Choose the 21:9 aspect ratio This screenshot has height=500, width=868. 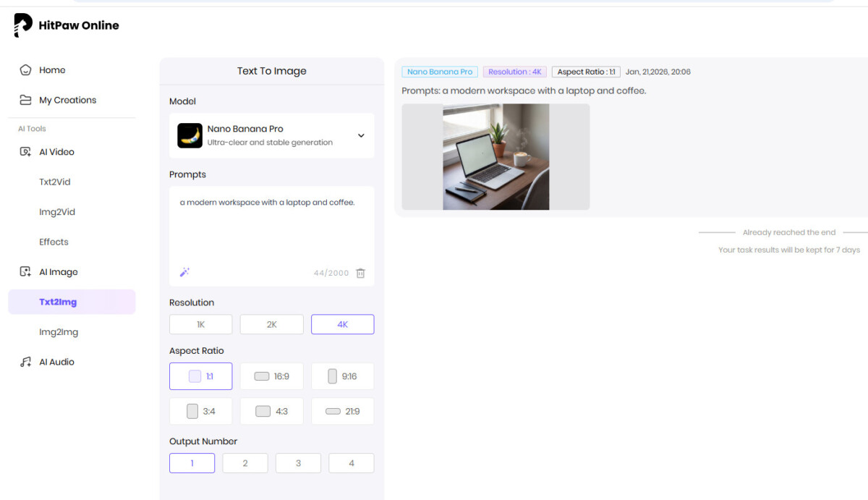point(342,411)
